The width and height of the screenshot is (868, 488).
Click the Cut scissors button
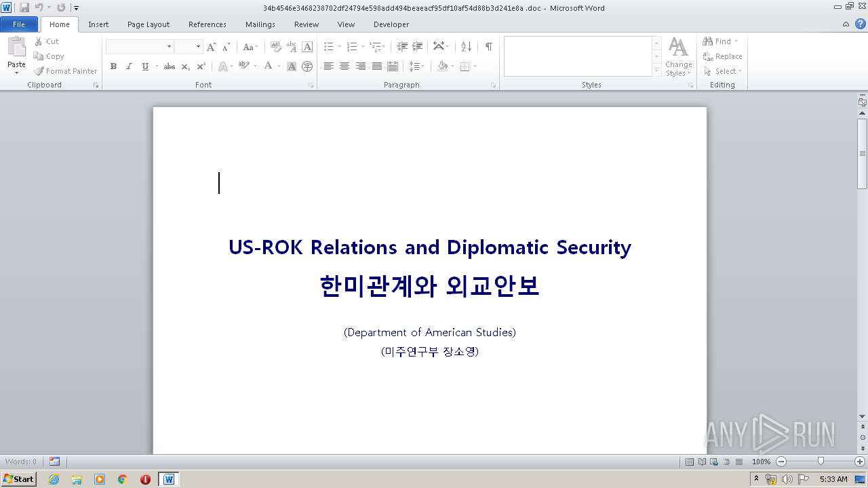coord(47,41)
